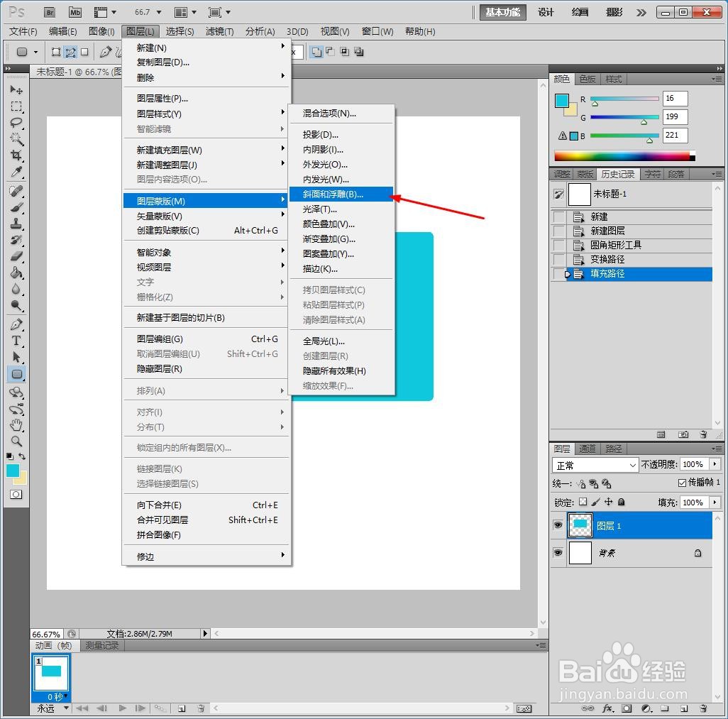Delete layer with Layers panel trash icon

[x=703, y=708]
